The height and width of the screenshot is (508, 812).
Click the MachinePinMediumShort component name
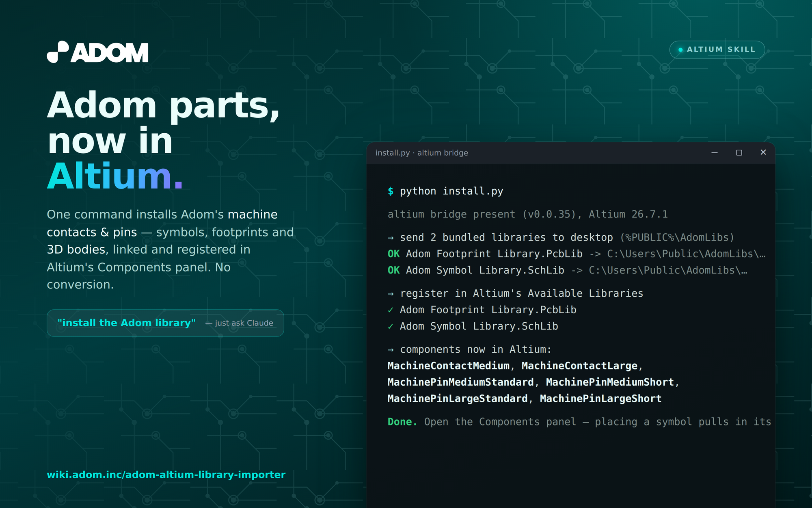tap(610, 382)
